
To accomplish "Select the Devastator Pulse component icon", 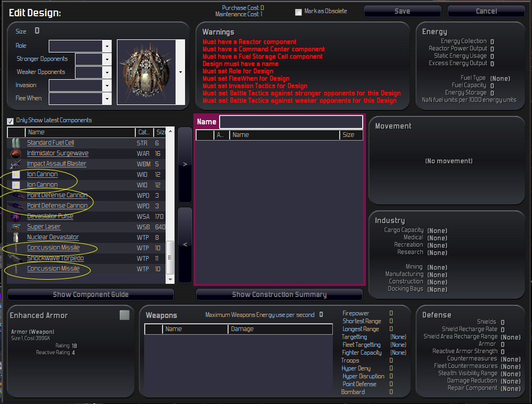I will click(16, 216).
